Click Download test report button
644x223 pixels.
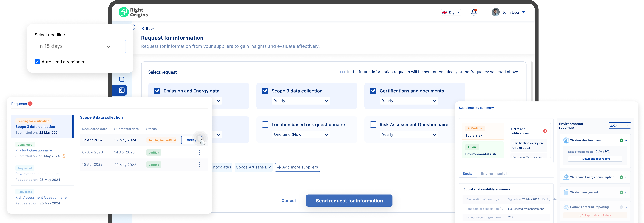pos(595,159)
